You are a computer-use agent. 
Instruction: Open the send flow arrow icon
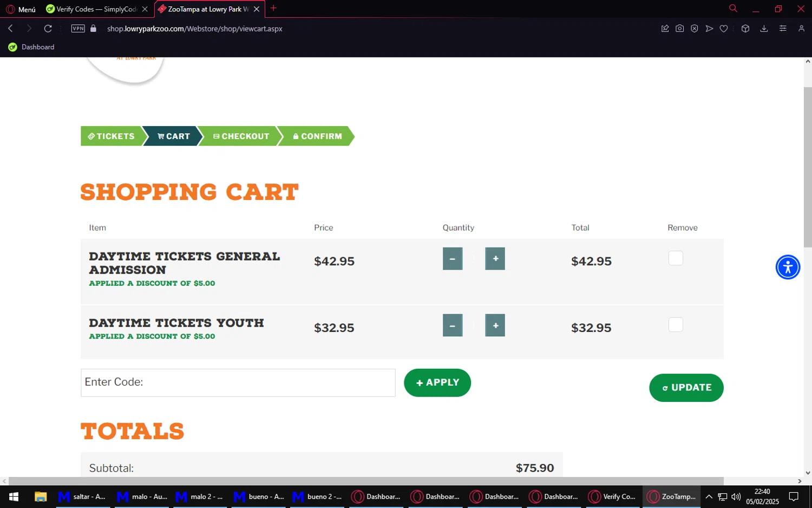pyautogui.click(x=709, y=29)
